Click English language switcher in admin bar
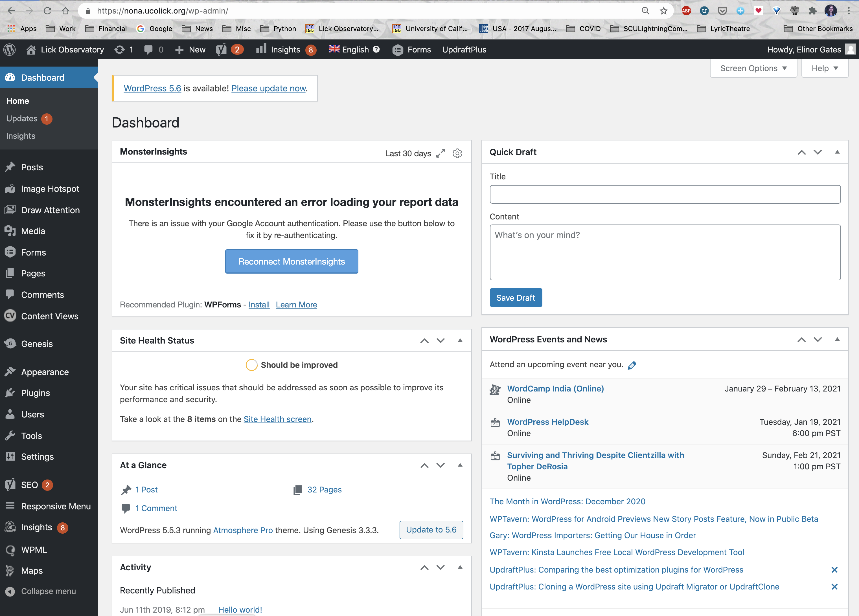 click(x=354, y=50)
